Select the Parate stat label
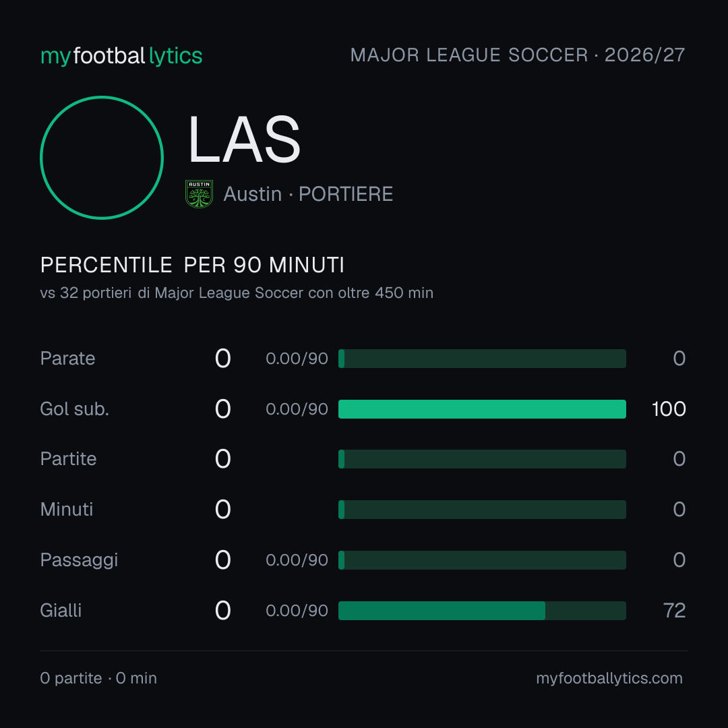Screen dimensions: 728x728 [68, 359]
